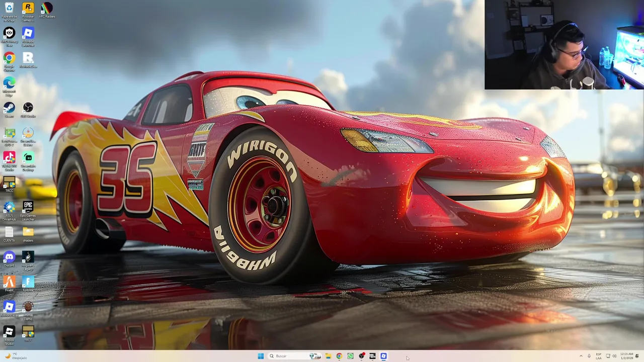This screenshot has height=362, width=644.
Task: Select the ARC Raiders desktop shortcut
Action: 47,10
